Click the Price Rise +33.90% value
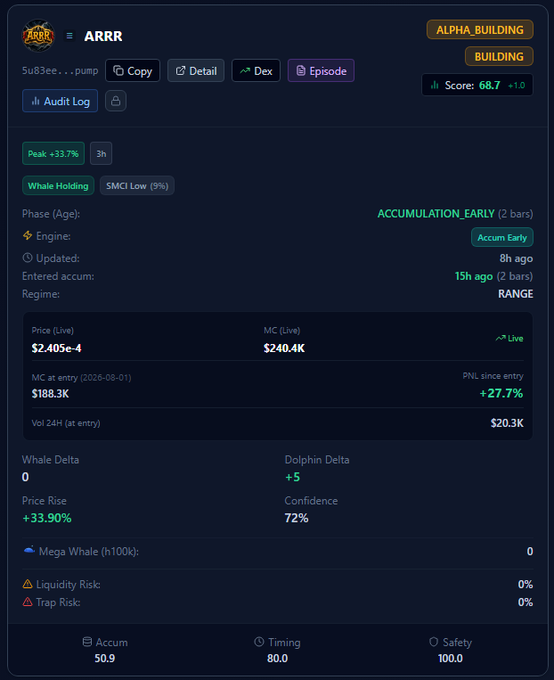Image resolution: width=554 pixels, height=680 pixels. [x=47, y=518]
